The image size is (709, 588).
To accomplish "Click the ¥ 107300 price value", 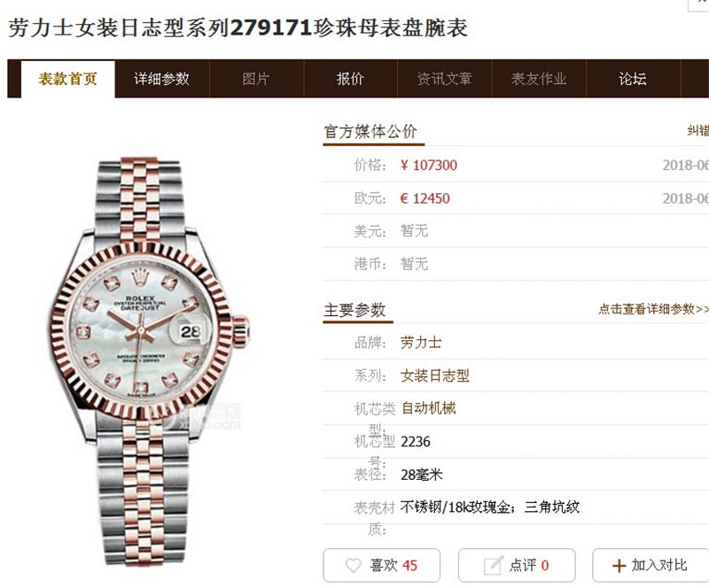I will [x=429, y=165].
